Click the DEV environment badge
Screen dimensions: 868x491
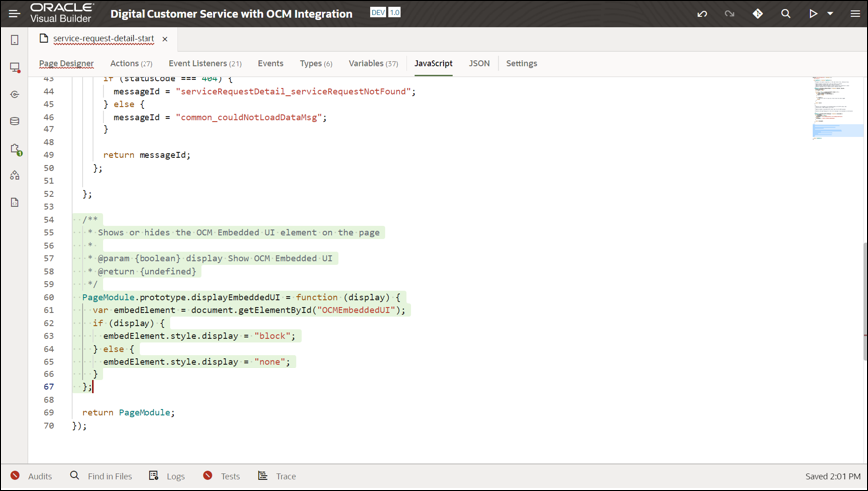pyautogui.click(x=378, y=12)
